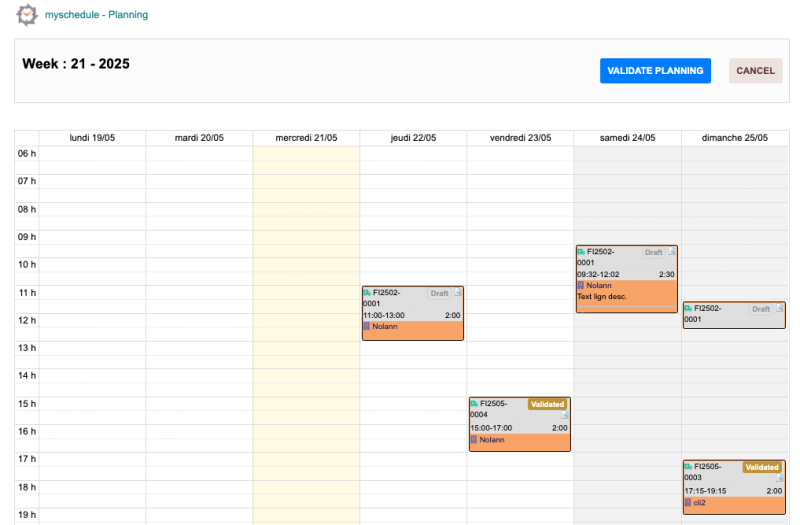800x525 pixels.
Task: Select the mercredi 21/05 column header
Action: point(306,138)
